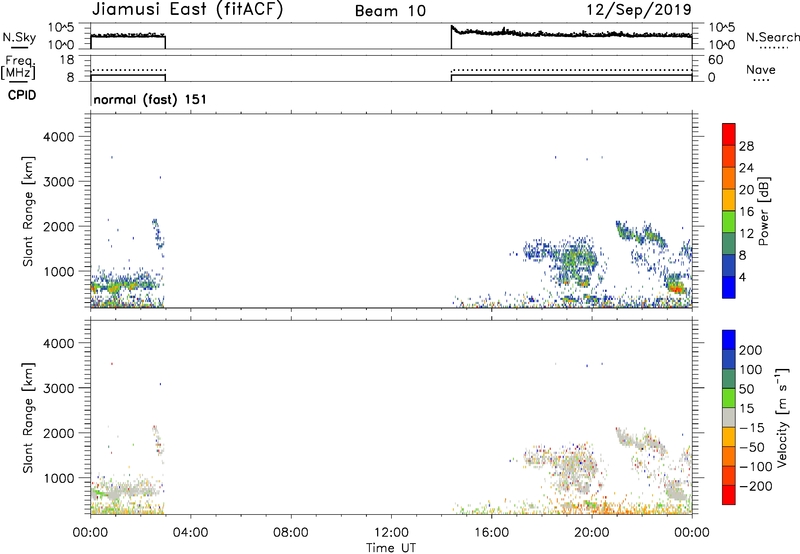Pick the light green Velocity segment between 15 and 50
Viewport: 800px width, 554px height.
pyautogui.click(x=729, y=398)
